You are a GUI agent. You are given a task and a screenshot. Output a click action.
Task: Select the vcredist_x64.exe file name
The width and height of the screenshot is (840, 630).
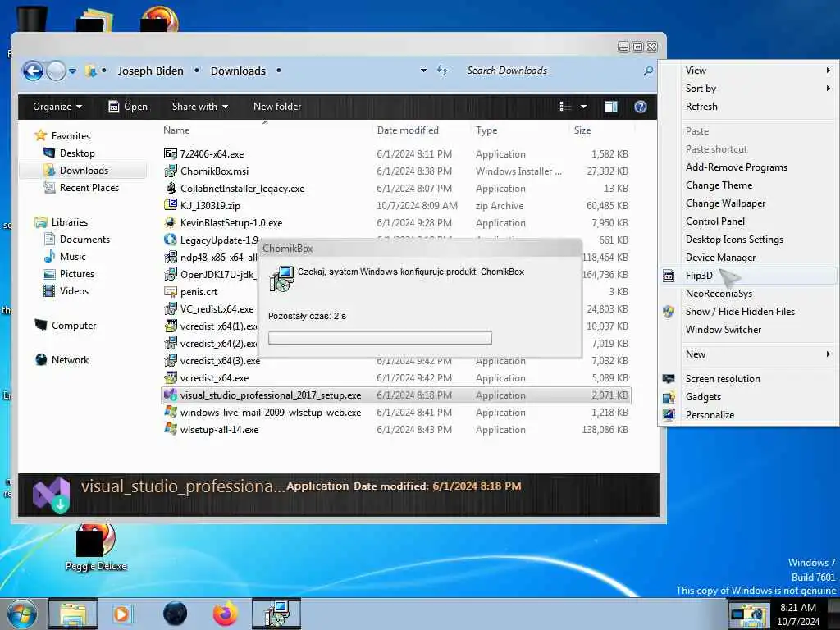pyautogui.click(x=214, y=377)
